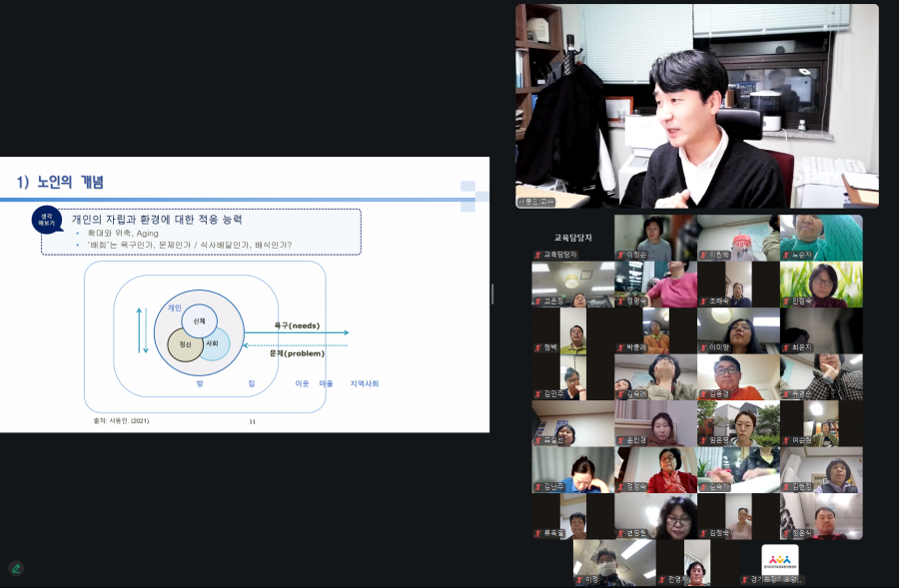Click the '문제(problem)' label on the slide
The image size is (899, 588).
coord(298,353)
